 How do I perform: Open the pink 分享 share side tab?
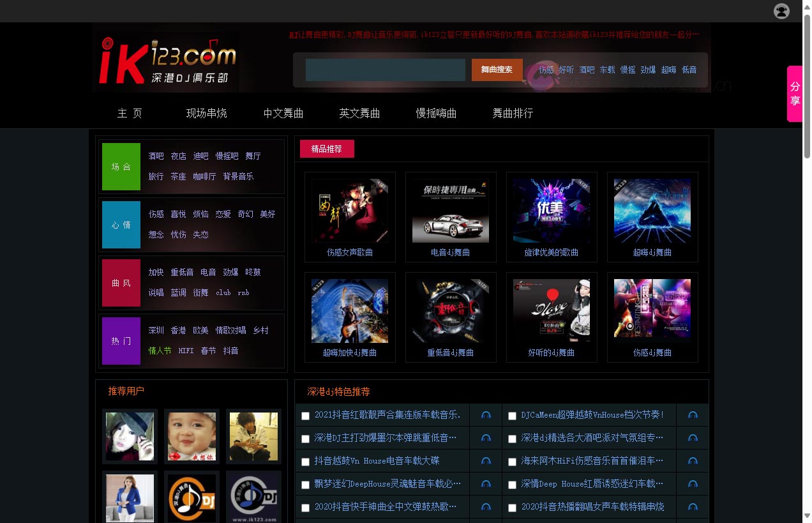[795, 93]
